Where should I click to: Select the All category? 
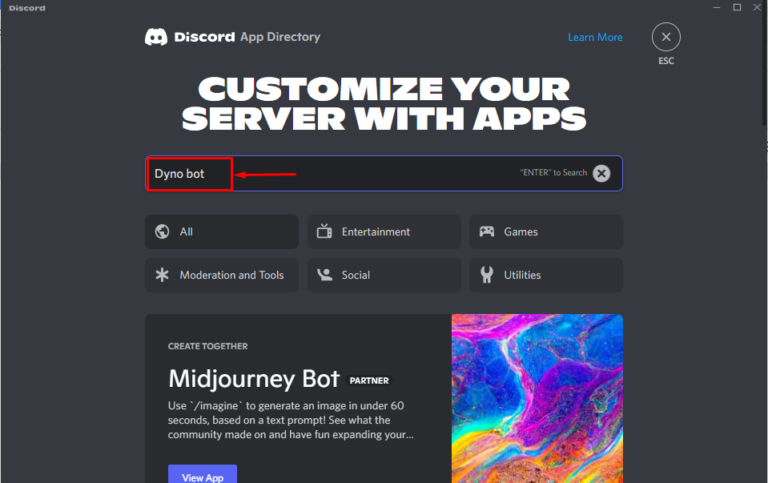tap(222, 232)
